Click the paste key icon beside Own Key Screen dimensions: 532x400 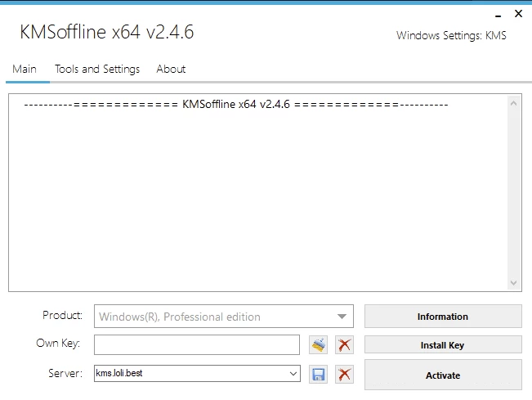tap(319, 345)
